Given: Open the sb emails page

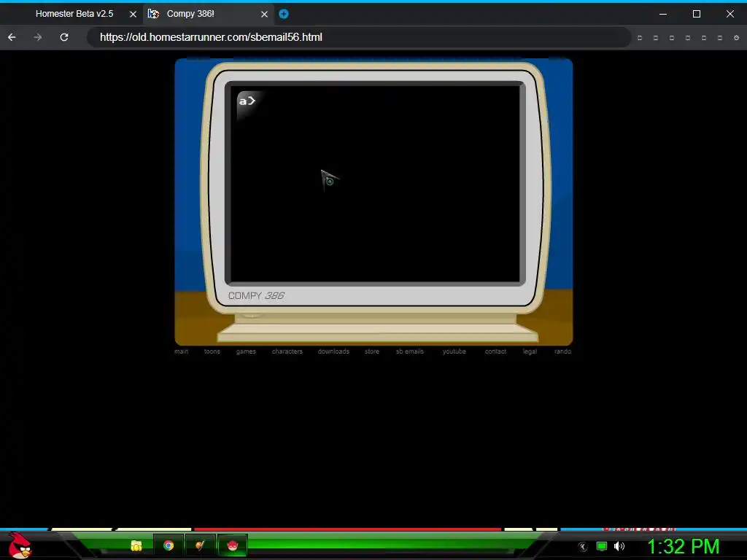Looking at the screenshot, I should pyautogui.click(x=410, y=351).
